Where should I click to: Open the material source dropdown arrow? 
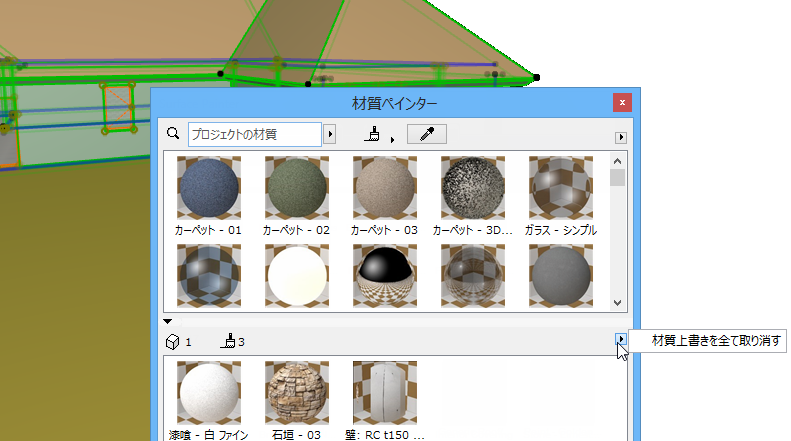pyautogui.click(x=330, y=134)
